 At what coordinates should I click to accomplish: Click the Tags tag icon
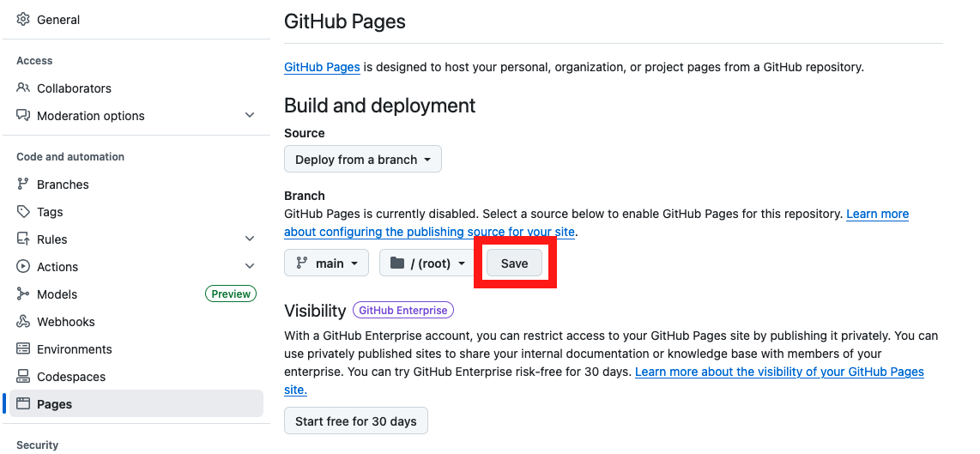[x=23, y=212]
